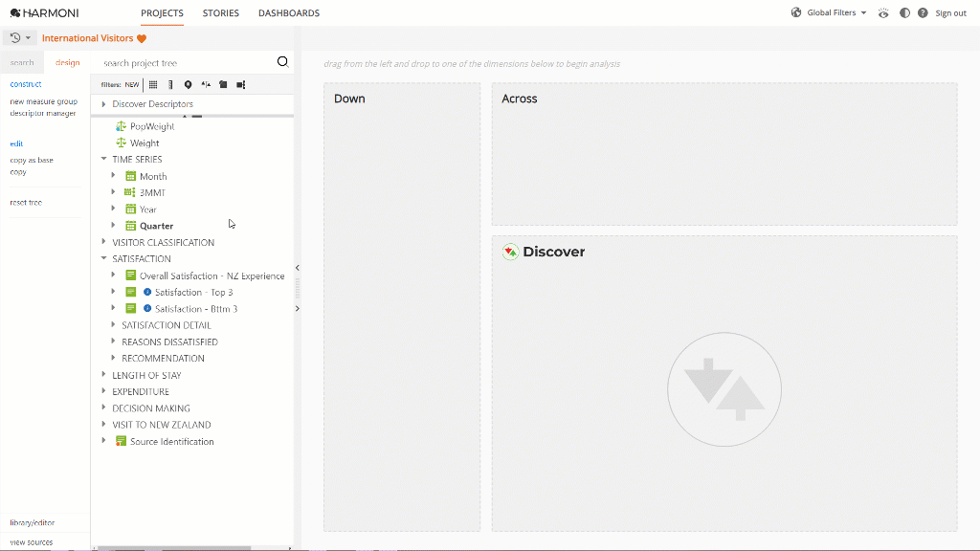Switch to the search tab
The width and height of the screenshot is (980, 551).
pos(22,62)
